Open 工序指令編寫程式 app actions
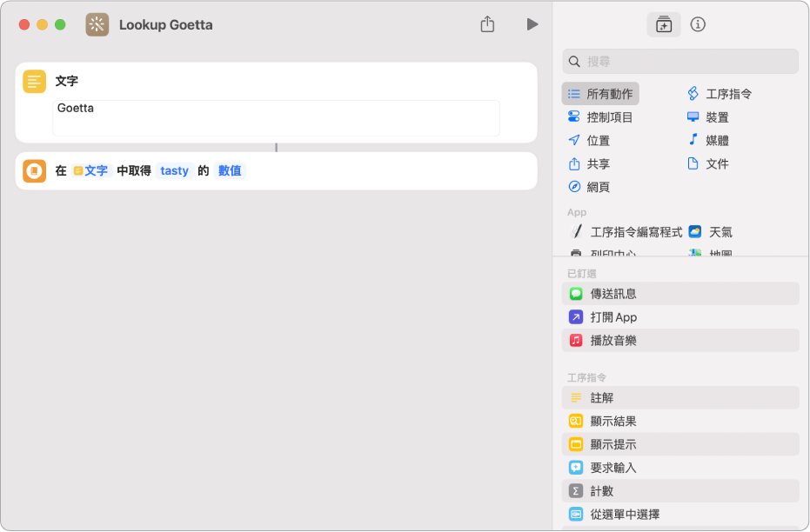 [625, 232]
